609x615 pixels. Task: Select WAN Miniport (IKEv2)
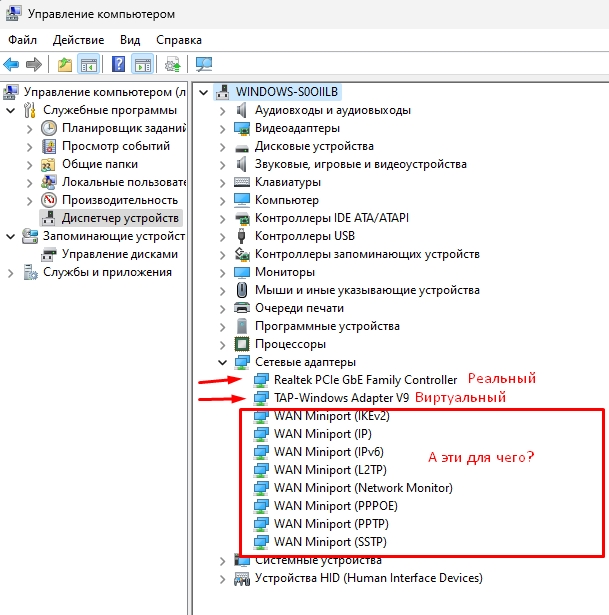point(332,416)
